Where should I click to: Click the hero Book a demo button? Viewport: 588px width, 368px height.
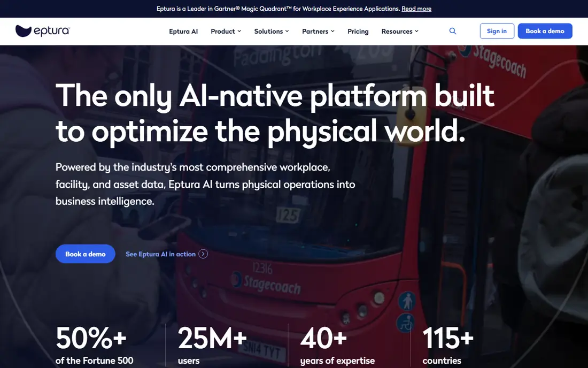[x=86, y=254]
